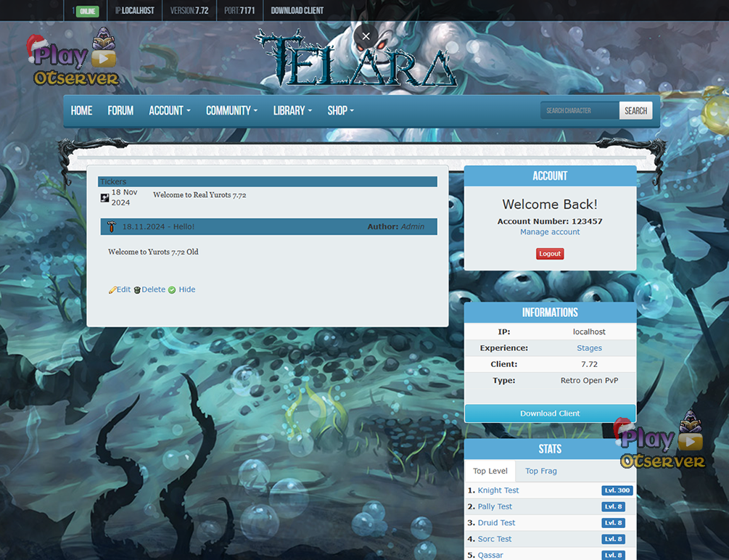The height and width of the screenshot is (560, 729).
Task: Click 'Retro Open PvP' type value
Action: 589,380
